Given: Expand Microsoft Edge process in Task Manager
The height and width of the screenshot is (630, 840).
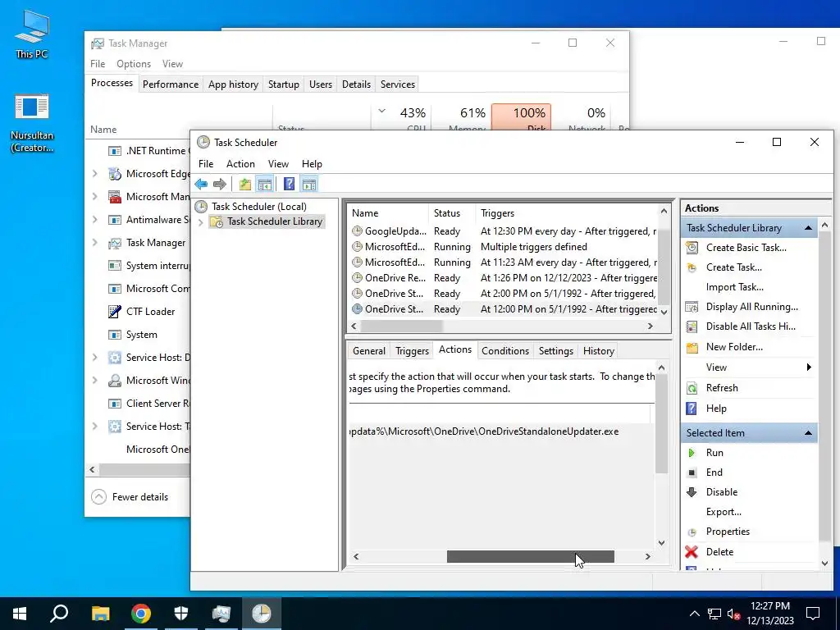Looking at the screenshot, I should coord(95,174).
